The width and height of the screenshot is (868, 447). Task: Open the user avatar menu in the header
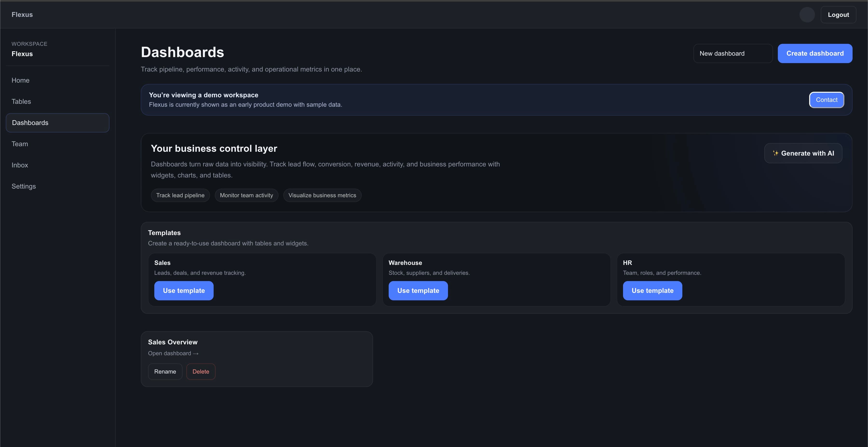[807, 14]
